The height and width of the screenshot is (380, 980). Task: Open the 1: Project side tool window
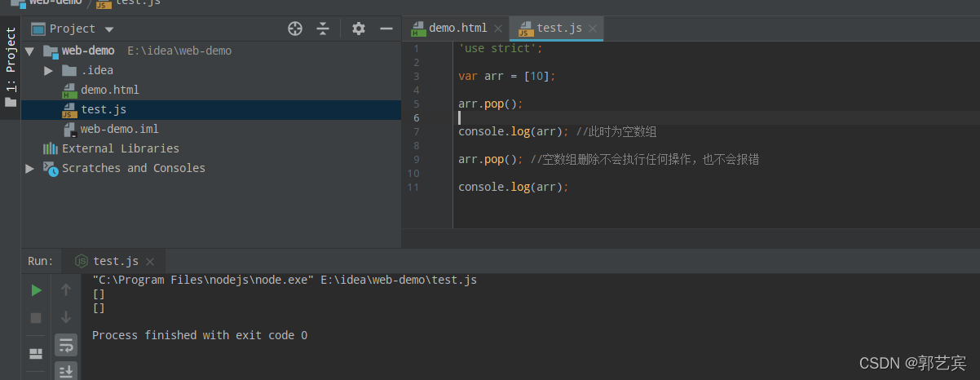click(11, 68)
